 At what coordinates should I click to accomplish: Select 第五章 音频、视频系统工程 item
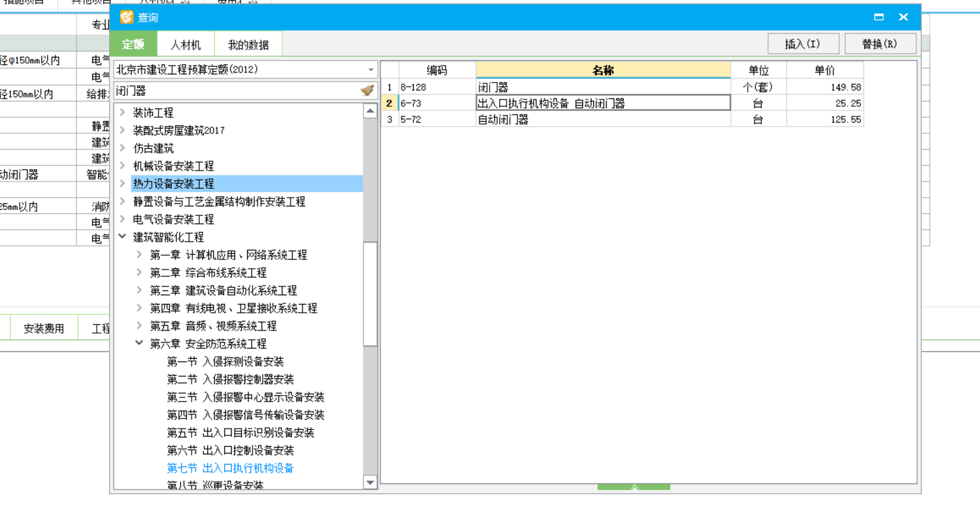point(213,326)
